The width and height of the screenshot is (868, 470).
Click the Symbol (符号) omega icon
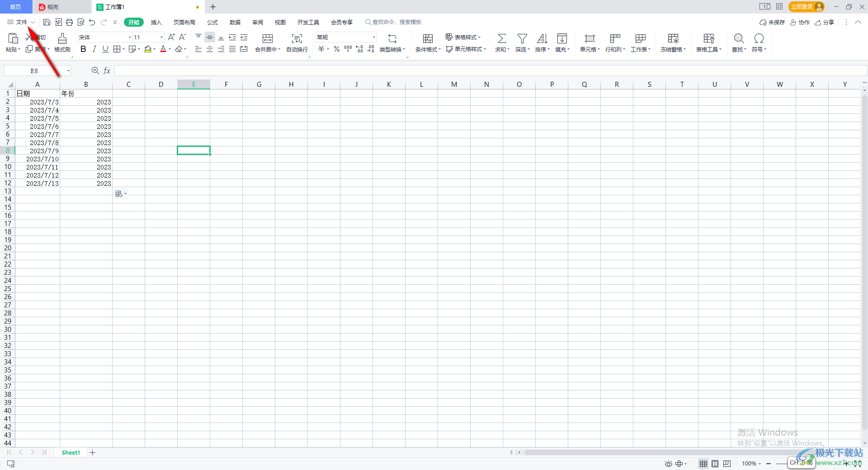[759, 38]
